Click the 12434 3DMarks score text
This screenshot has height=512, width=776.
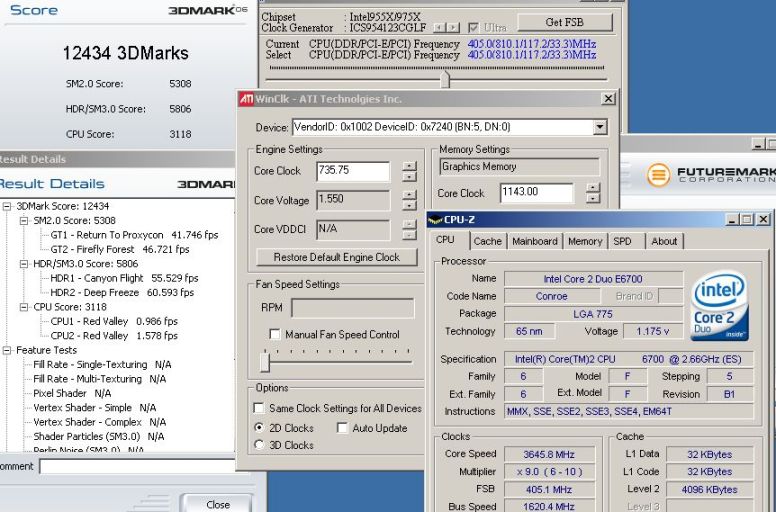pos(125,53)
